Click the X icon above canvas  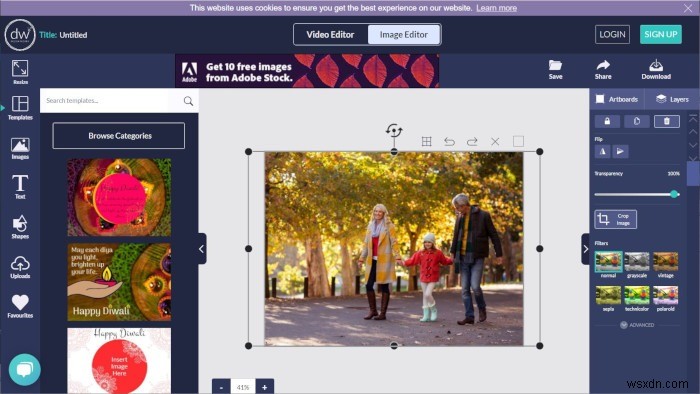pos(495,141)
